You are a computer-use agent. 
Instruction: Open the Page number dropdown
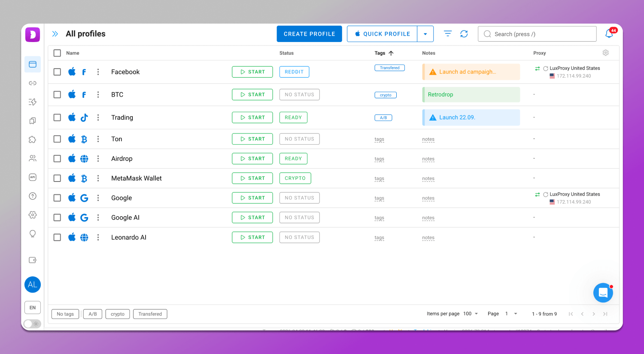coord(511,314)
